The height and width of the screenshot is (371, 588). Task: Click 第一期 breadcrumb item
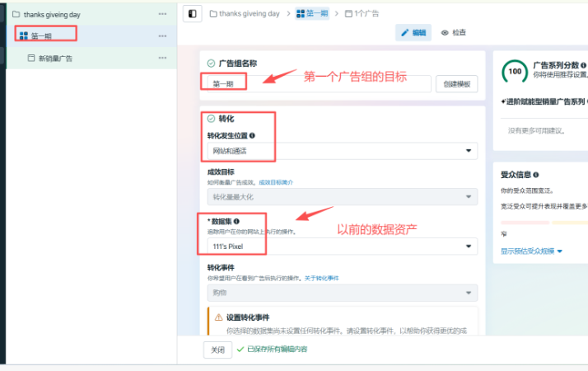point(312,14)
